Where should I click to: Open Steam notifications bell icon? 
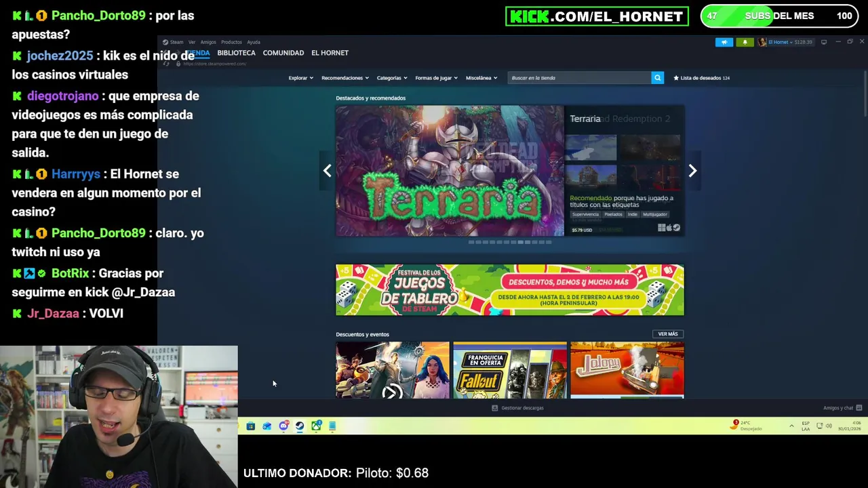click(745, 42)
